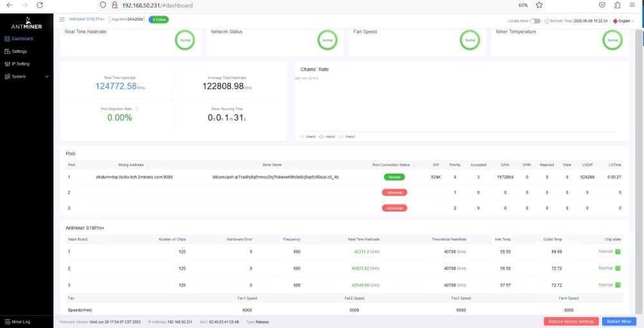Open Settings in the sidebar
The image size is (644, 328).
[x=19, y=51]
